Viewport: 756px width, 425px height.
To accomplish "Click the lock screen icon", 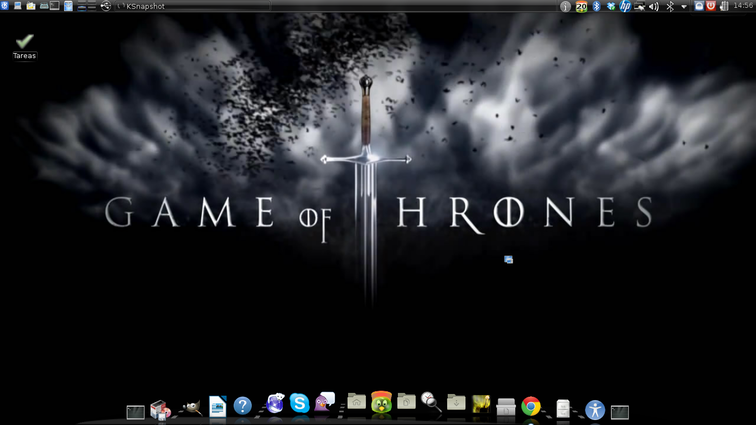I will pos(699,6).
